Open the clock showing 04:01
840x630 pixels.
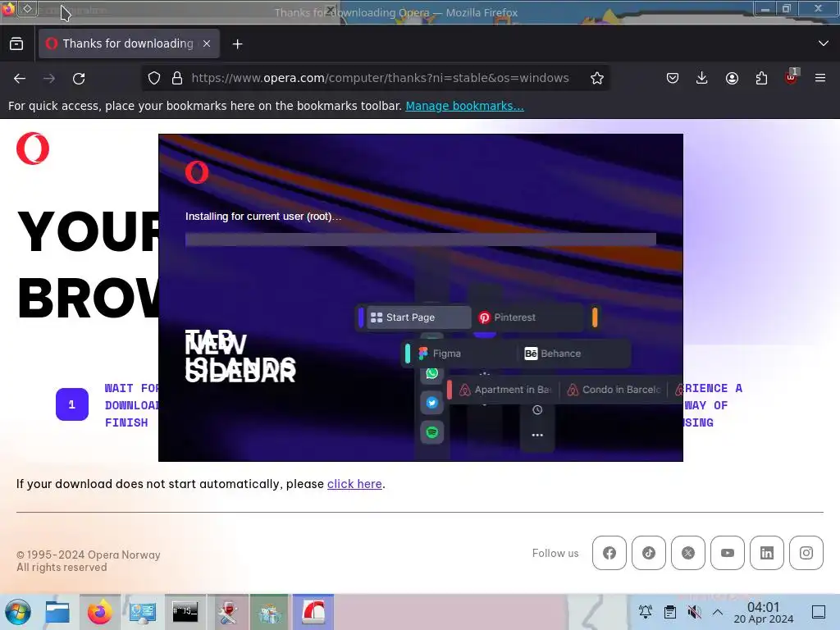pyautogui.click(x=763, y=612)
